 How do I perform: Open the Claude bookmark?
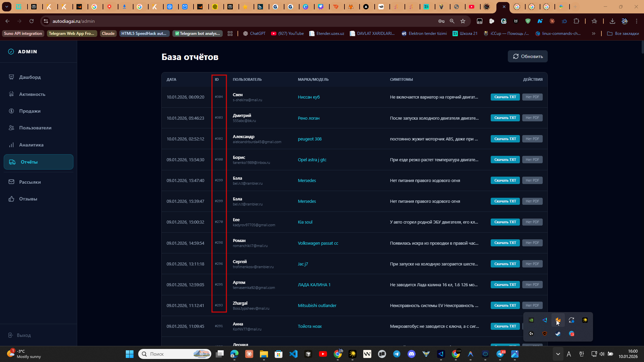108,34
